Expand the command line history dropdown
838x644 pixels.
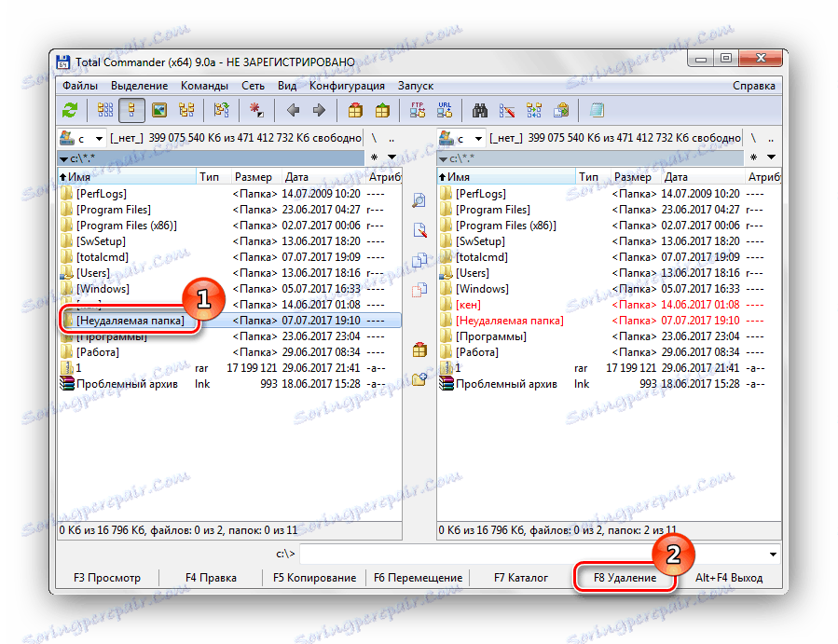[773, 555]
